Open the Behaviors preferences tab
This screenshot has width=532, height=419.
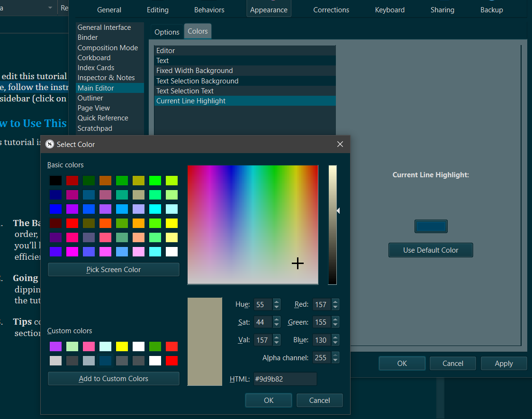[209, 10]
